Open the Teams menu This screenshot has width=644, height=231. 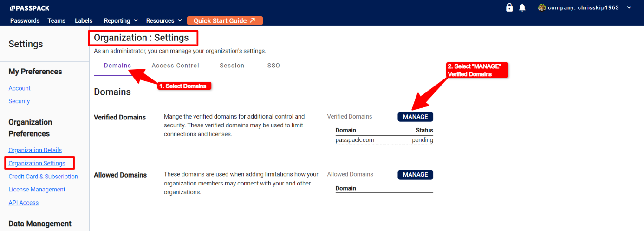[x=57, y=20]
